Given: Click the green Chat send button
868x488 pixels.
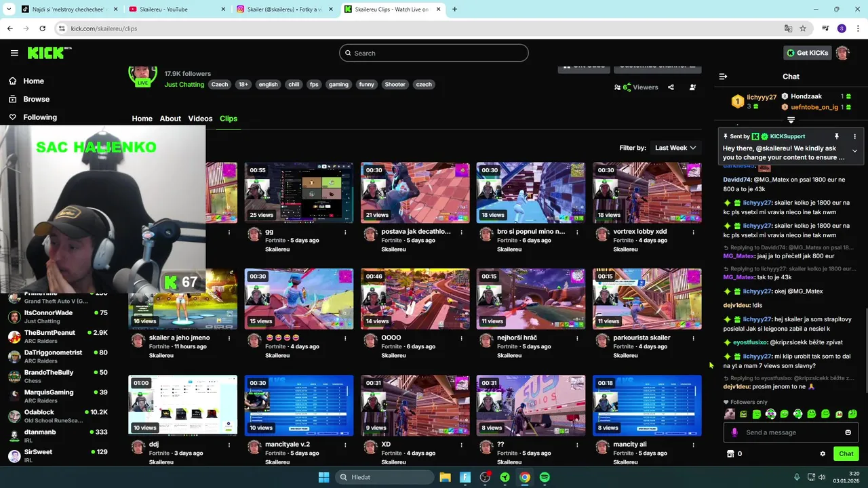Looking at the screenshot, I should (846, 454).
